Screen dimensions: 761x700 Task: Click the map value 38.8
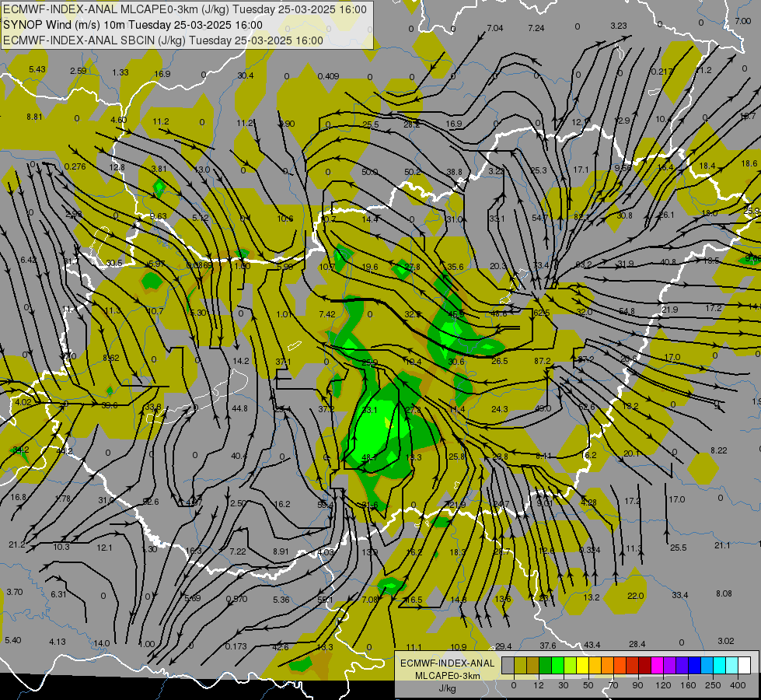(x=455, y=172)
